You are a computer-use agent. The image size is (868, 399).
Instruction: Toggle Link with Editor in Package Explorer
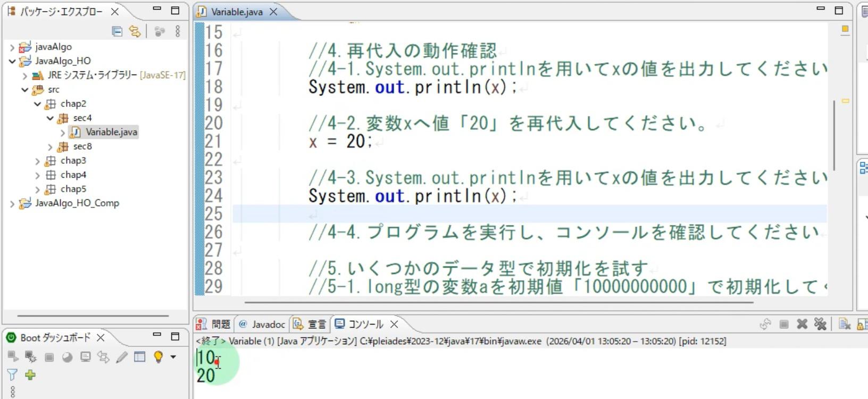(135, 31)
